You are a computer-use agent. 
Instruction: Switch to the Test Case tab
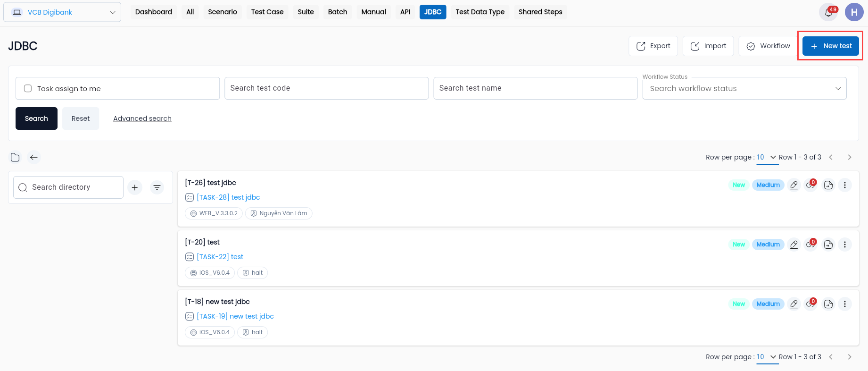tap(267, 12)
